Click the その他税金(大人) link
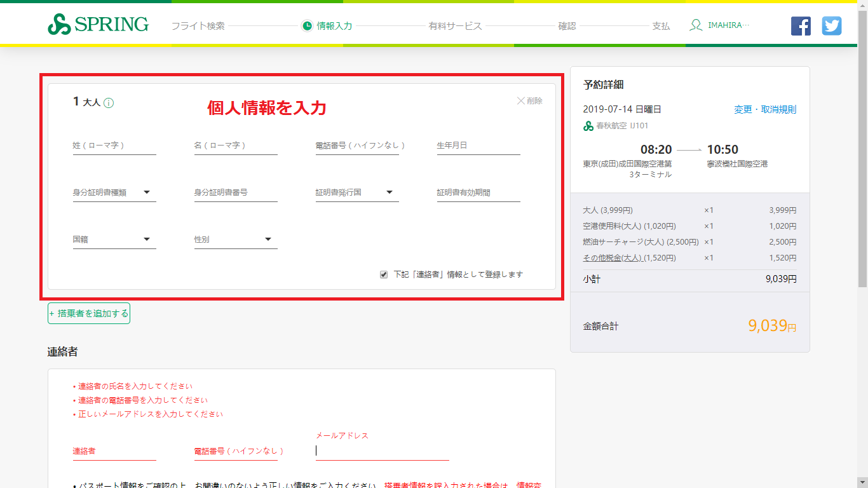Image resolution: width=868 pixels, height=488 pixels. coord(613,258)
